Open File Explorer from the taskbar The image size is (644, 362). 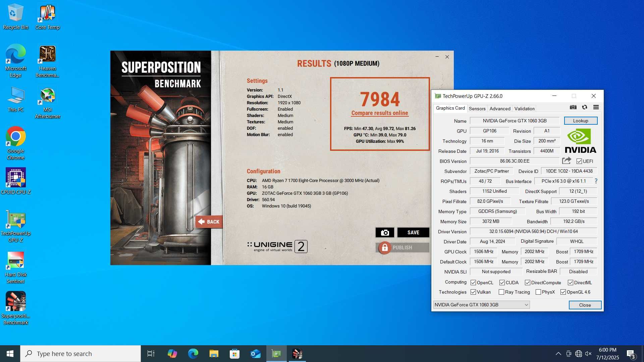coord(214,354)
